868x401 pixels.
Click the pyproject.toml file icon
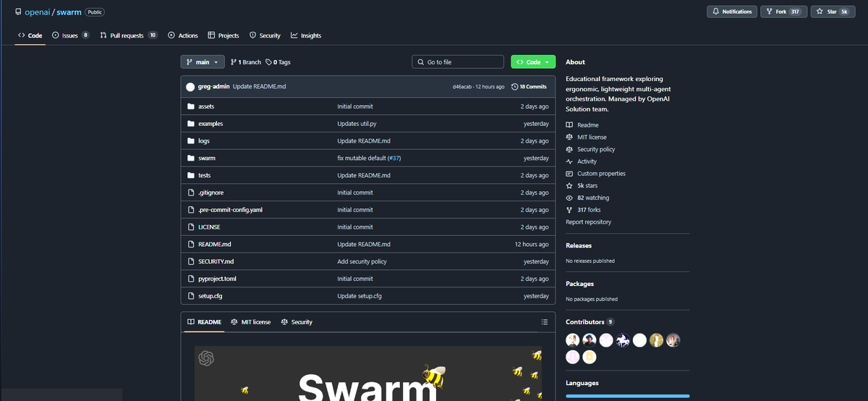coord(191,279)
